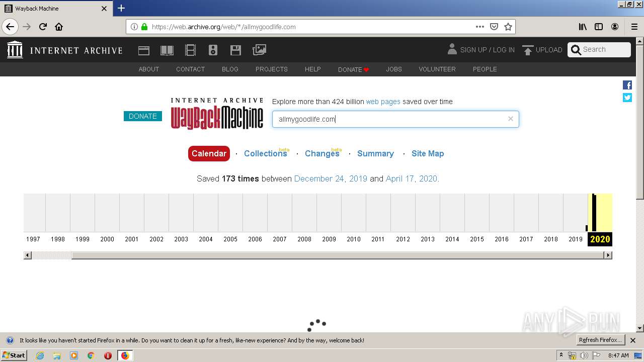Click the teal DONATE button

pos(143,116)
